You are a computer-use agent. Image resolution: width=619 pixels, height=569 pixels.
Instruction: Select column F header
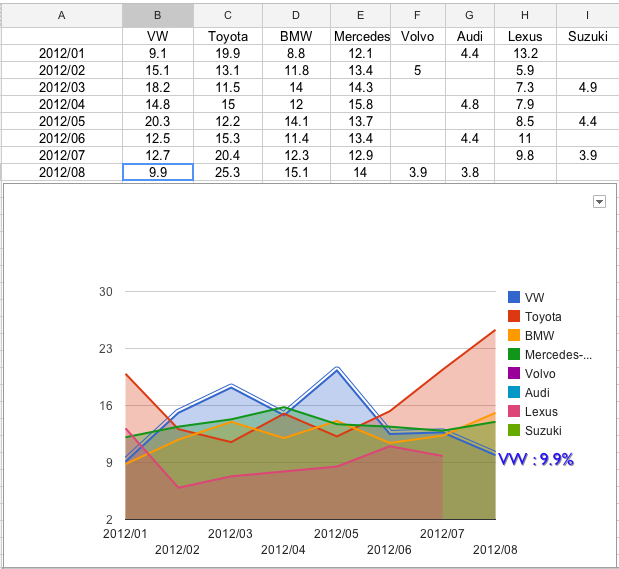418,15
